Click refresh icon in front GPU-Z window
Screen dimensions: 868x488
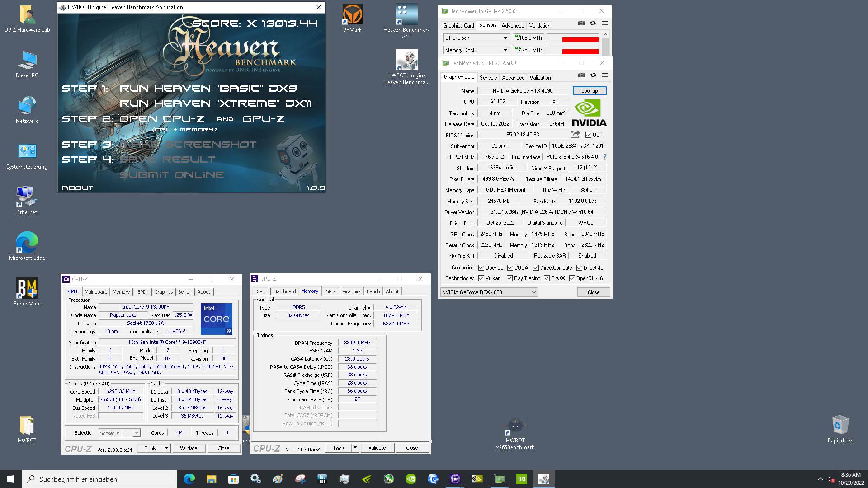click(593, 75)
